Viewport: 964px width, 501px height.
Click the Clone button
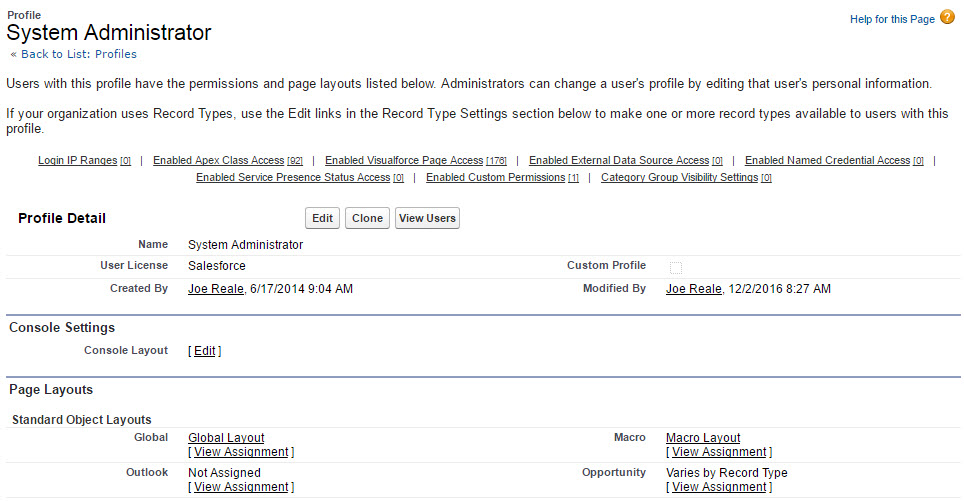(x=367, y=218)
